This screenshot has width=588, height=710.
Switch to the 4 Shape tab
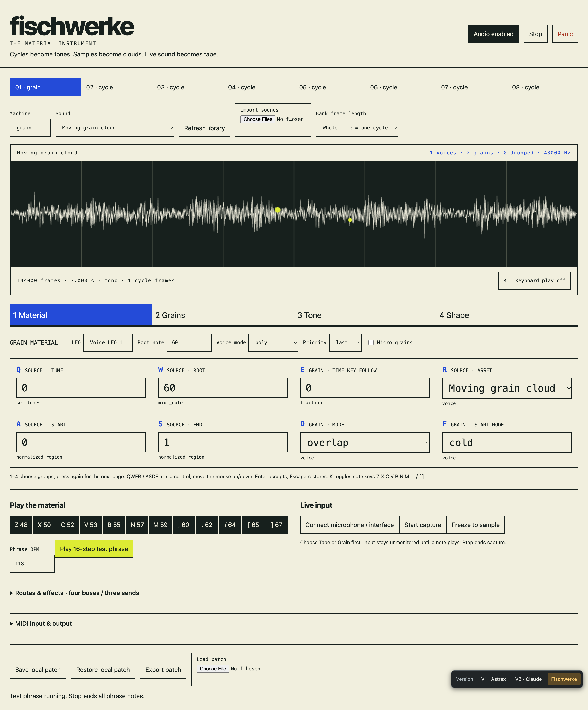pyautogui.click(x=507, y=315)
